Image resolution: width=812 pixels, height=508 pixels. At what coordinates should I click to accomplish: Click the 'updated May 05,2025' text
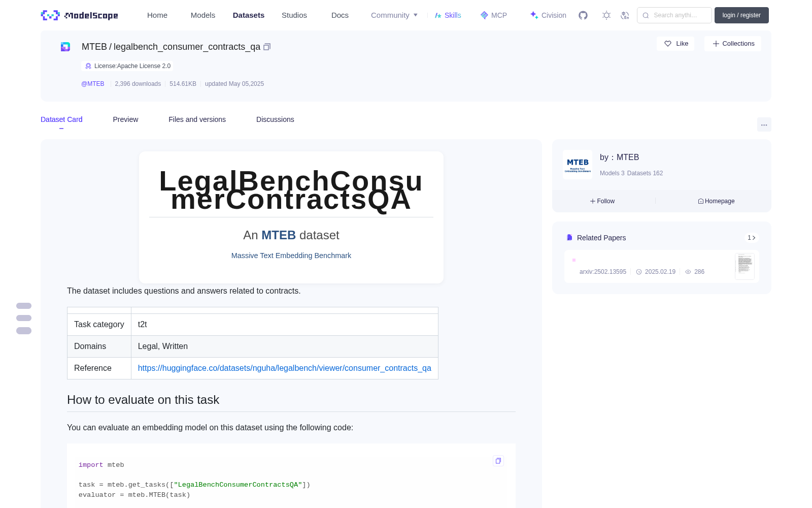coord(234,84)
